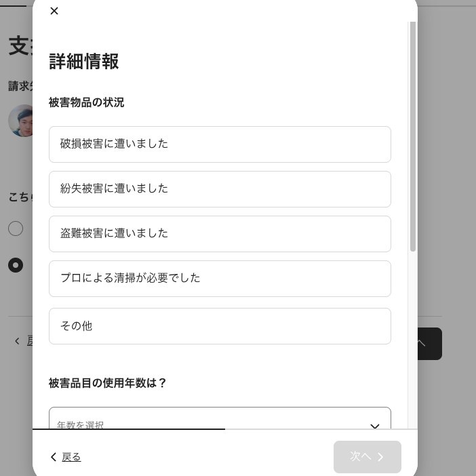Choose 紛失被害に遭いました option
The width and height of the screenshot is (476, 476).
pyautogui.click(x=220, y=189)
